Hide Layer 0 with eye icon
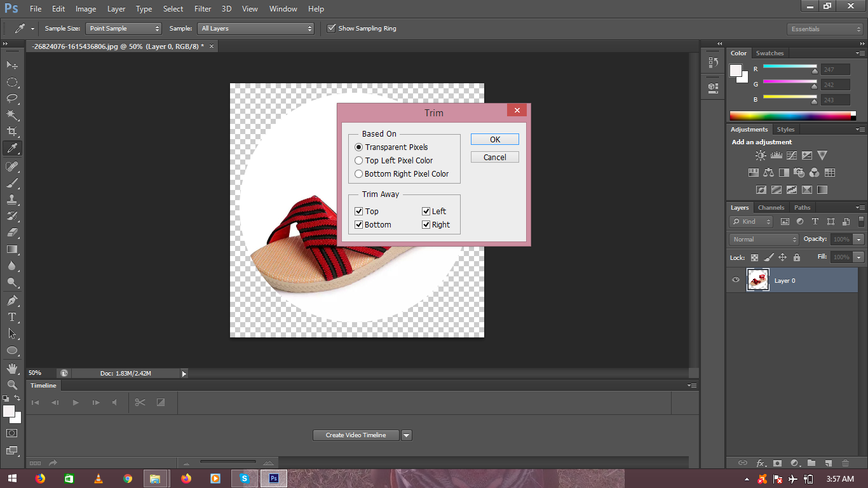The height and width of the screenshot is (488, 868). (736, 280)
